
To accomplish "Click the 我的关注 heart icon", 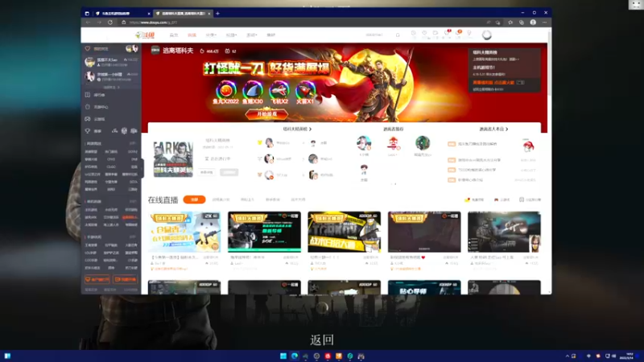I will [88, 48].
